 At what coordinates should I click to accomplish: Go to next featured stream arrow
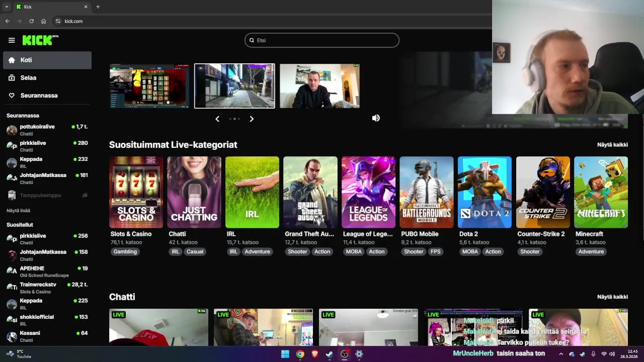(x=252, y=119)
